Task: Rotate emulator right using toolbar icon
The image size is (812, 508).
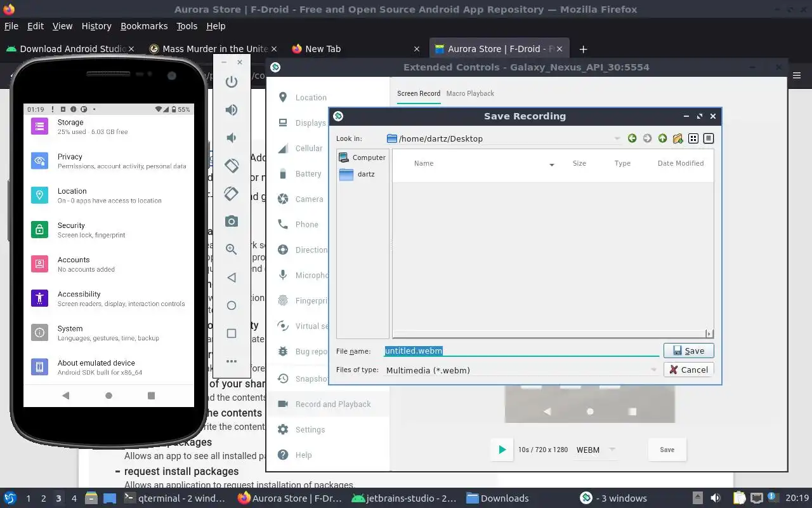Action: click(x=232, y=194)
